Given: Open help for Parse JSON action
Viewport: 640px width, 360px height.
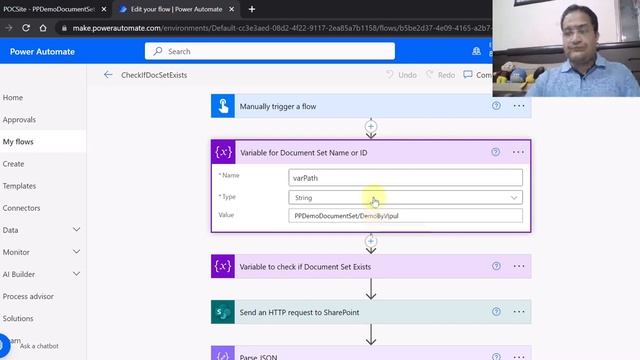Looking at the screenshot, I should [x=496, y=356].
